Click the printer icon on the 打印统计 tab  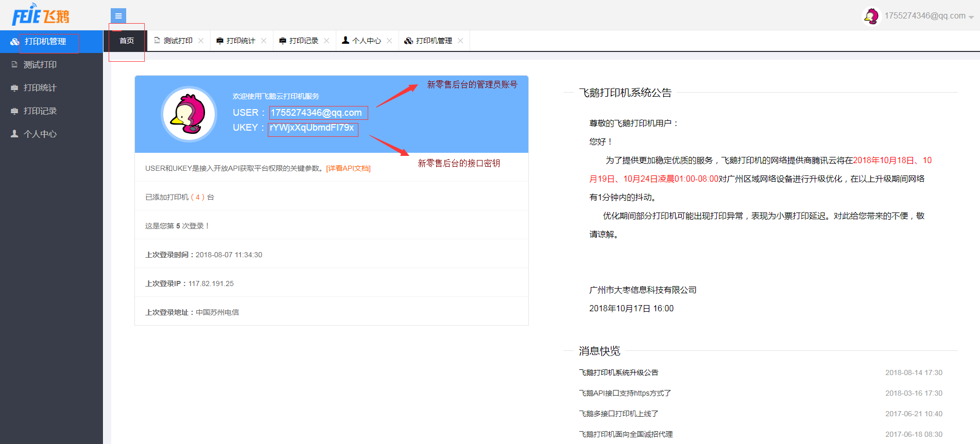[x=220, y=41]
